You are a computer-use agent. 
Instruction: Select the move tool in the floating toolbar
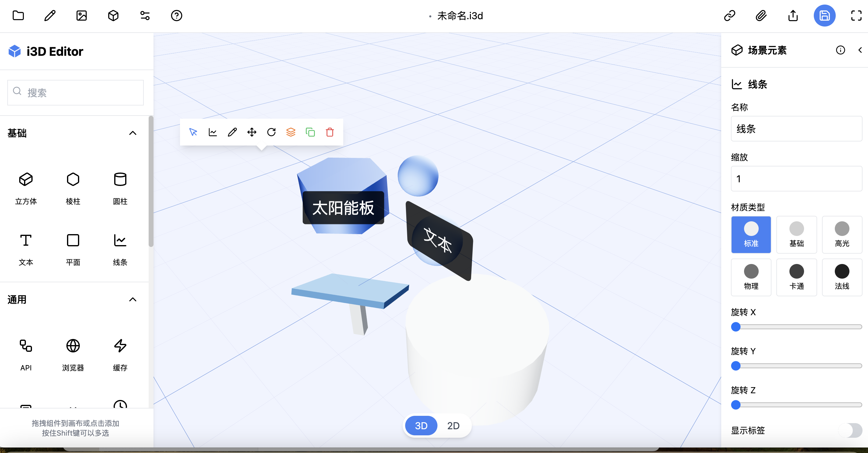point(252,132)
